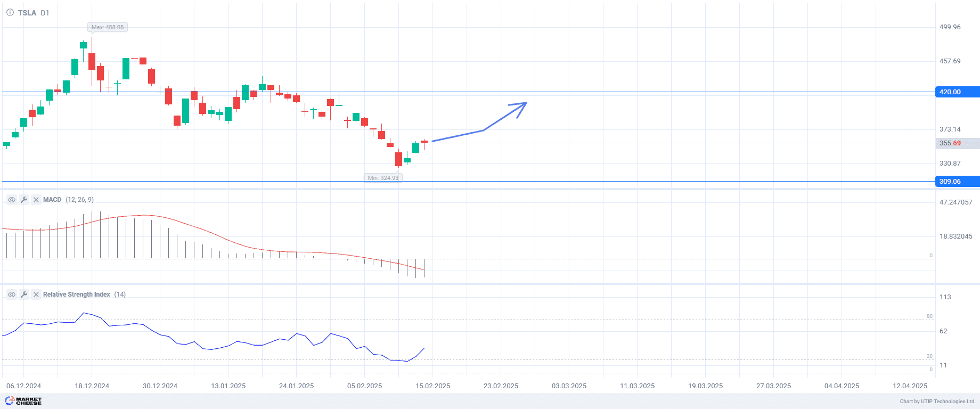This screenshot has height=409, width=980.
Task: Click the 23.02.2025 date label
Action: click(x=501, y=386)
